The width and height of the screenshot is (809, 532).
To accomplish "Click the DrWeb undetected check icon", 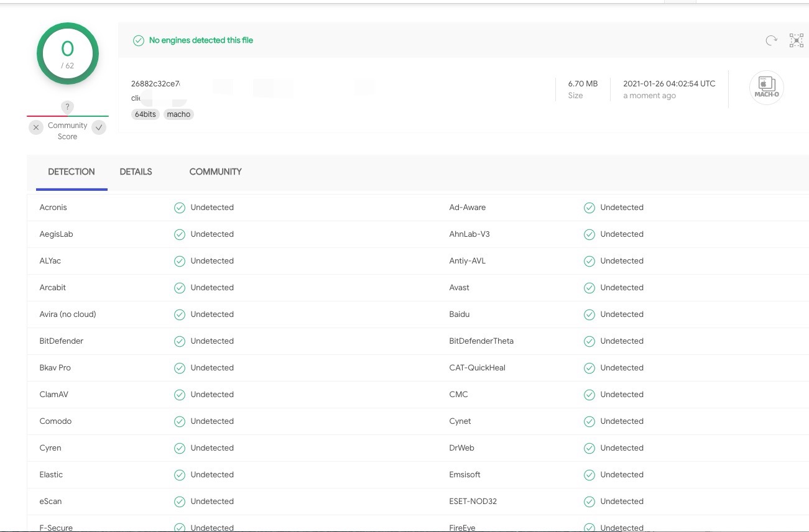I will (589, 448).
